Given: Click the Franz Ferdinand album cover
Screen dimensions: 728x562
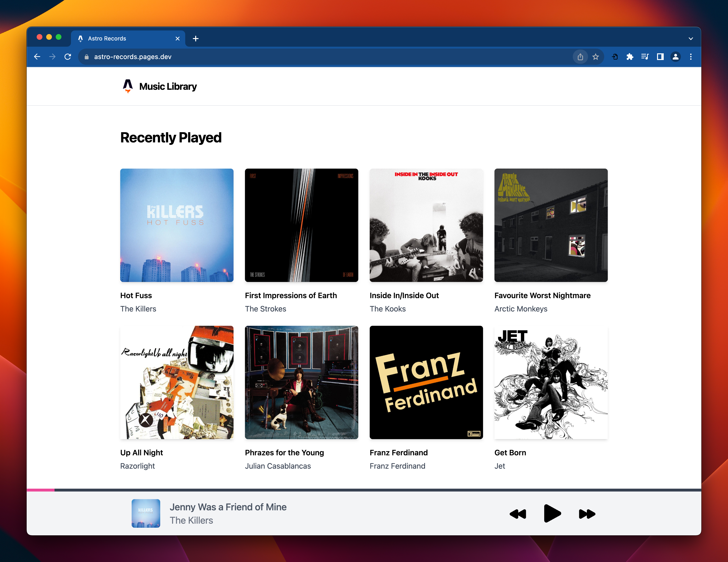Looking at the screenshot, I should [x=426, y=382].
